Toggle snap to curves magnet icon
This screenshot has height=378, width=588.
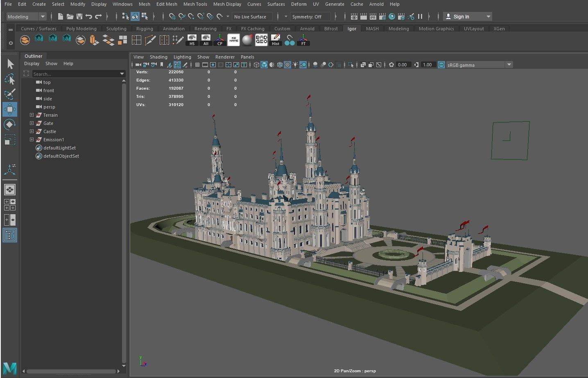click(182, 16)
